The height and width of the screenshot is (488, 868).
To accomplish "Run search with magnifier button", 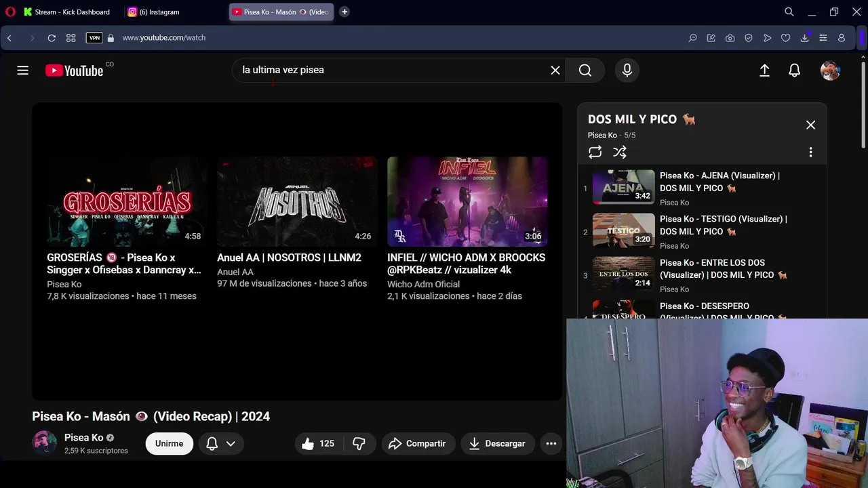I will pos(585,70).
